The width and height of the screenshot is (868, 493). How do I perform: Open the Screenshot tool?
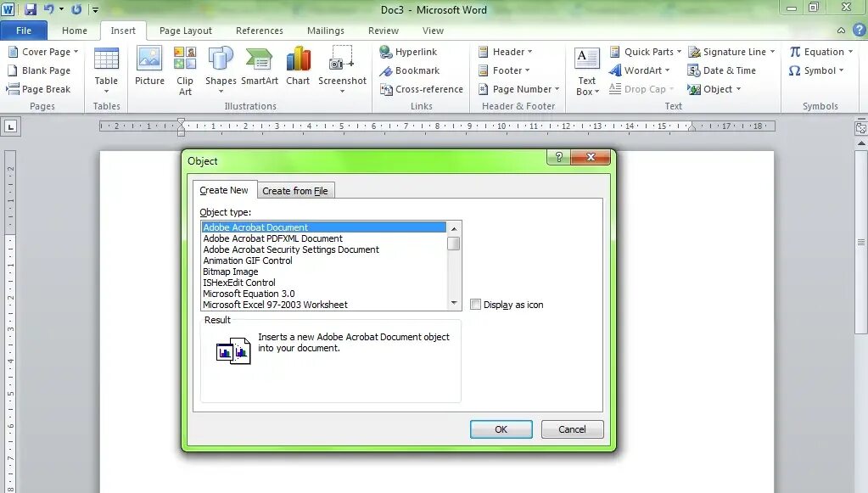tap(342, 70)
